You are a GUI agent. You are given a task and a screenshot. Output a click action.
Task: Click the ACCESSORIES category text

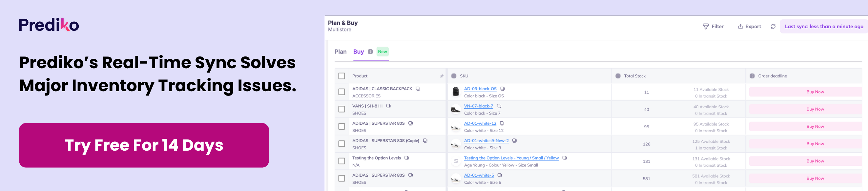(x=366, y=96)
